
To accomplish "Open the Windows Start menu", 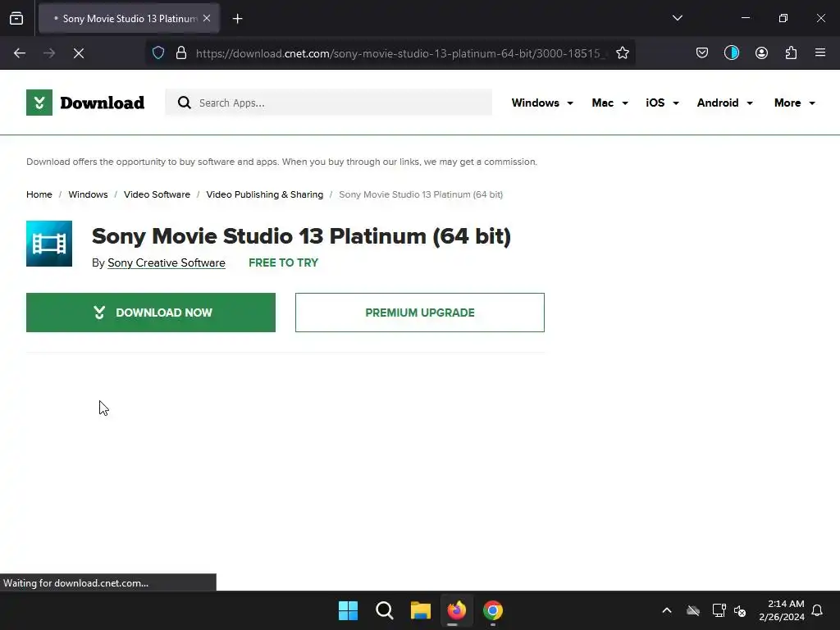I will pyautogui.click(x=348, y=610).
